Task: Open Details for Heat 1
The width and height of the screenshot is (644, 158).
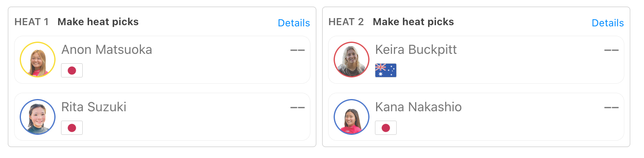Action: tap(294, 23)
